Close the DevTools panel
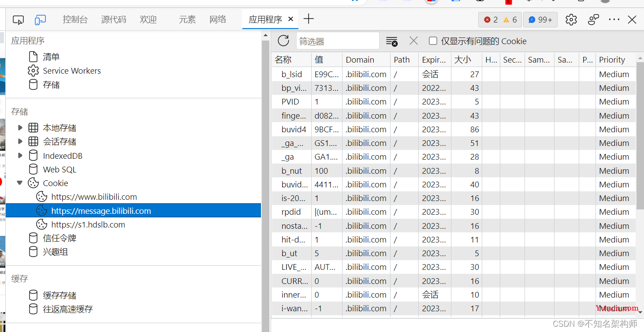The image size is (644, 332). click(x=632, y=19)
